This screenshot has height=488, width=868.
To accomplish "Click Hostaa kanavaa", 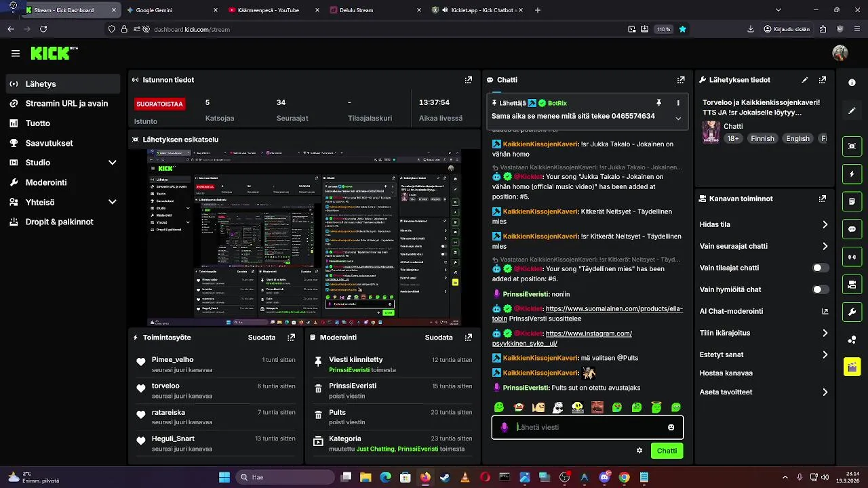I will click(x=726, y=373).
